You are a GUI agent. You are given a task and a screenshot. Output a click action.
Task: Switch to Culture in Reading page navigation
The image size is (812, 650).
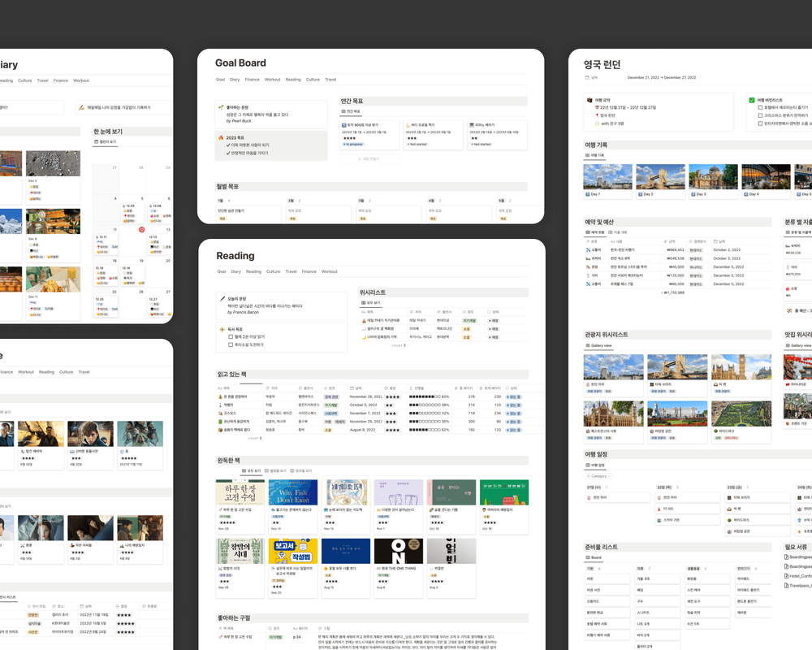(273, 271)
